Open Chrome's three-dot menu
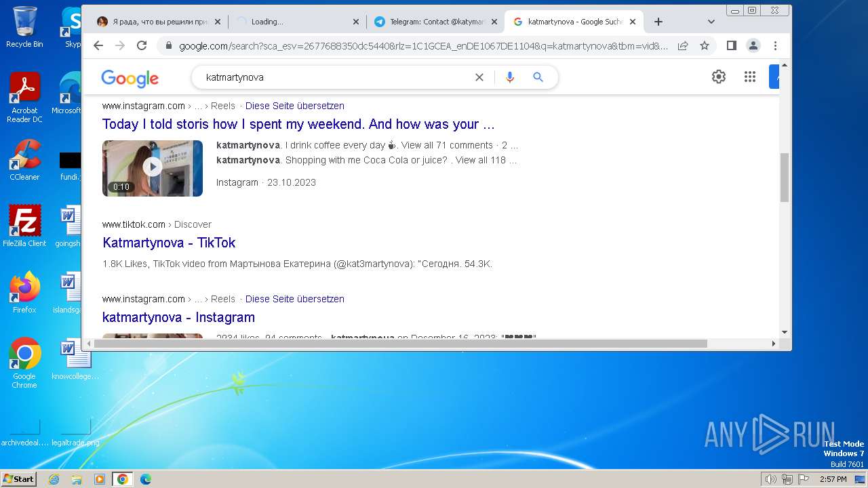Screen dimensions: 868x488 coord(775,45)
